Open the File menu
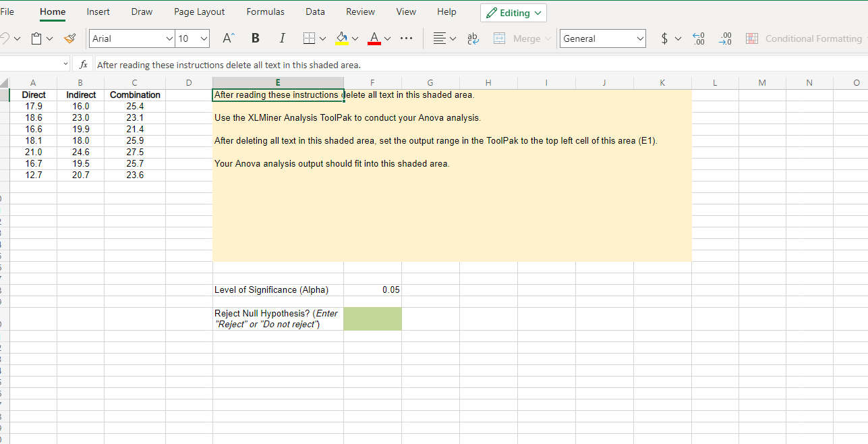 pos(7,11)
